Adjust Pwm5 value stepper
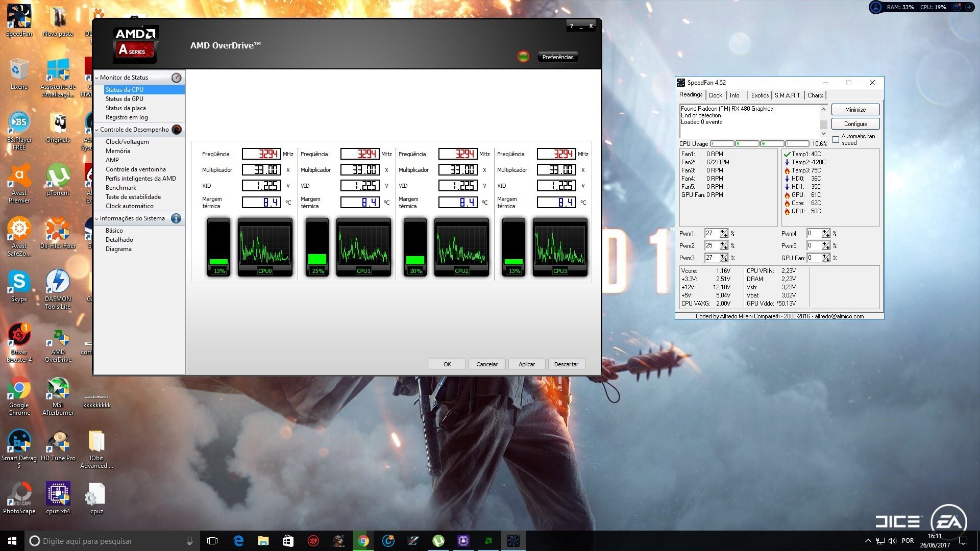The image size is (980, 551). 826,246
